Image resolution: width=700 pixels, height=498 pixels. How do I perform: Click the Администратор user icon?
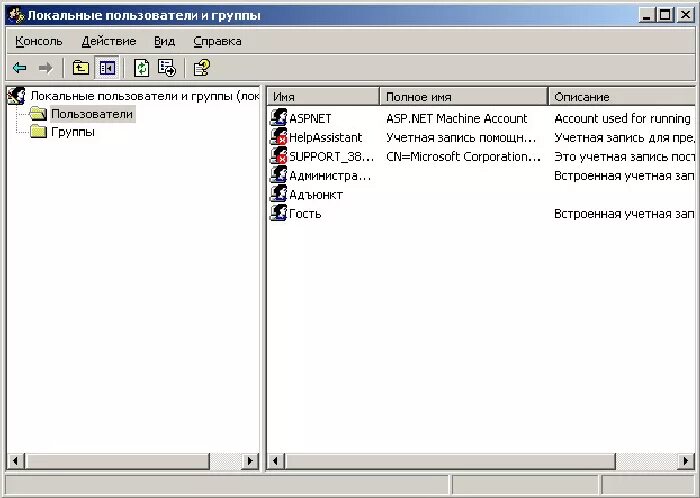pos(279,175)
